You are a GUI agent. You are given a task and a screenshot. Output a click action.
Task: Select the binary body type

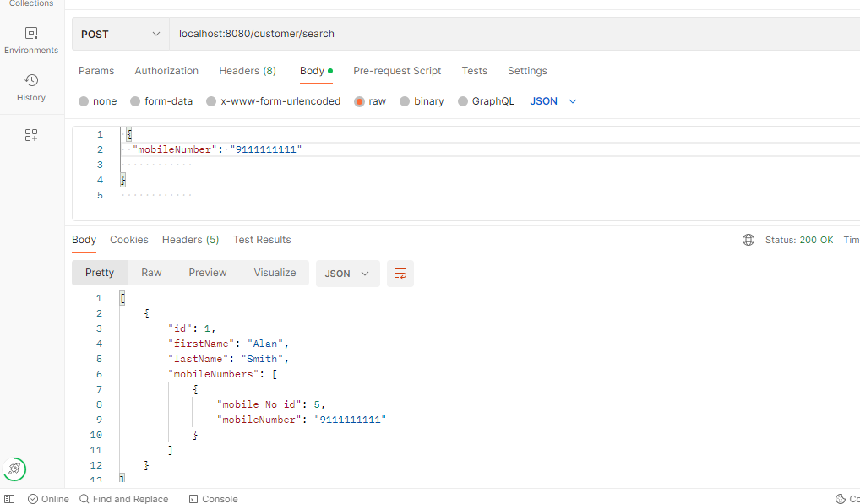[x=422, y=101]
